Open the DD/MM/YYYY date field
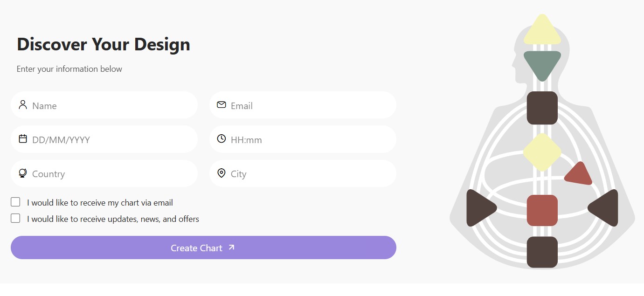The height and width of the screenshot is (296, 644). [112, 139]
